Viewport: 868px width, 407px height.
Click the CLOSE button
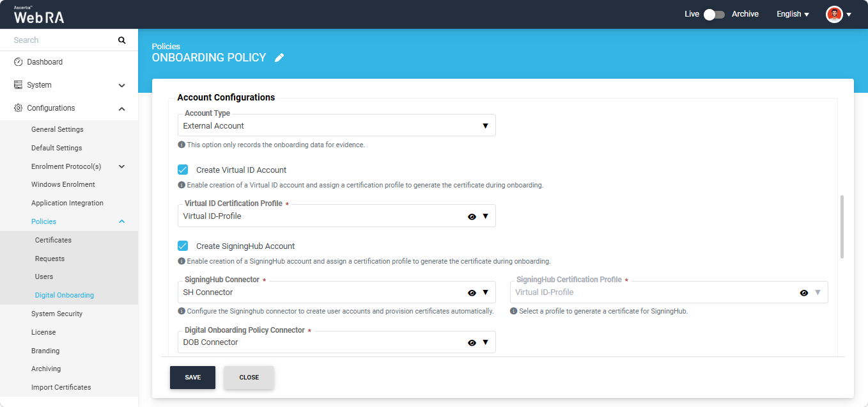[x=249, y=378]
